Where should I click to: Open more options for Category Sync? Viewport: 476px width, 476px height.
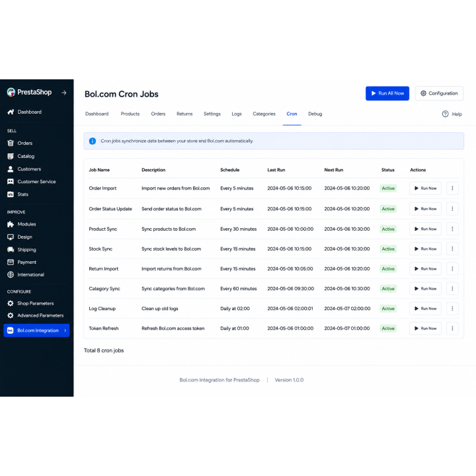point(452,289)
